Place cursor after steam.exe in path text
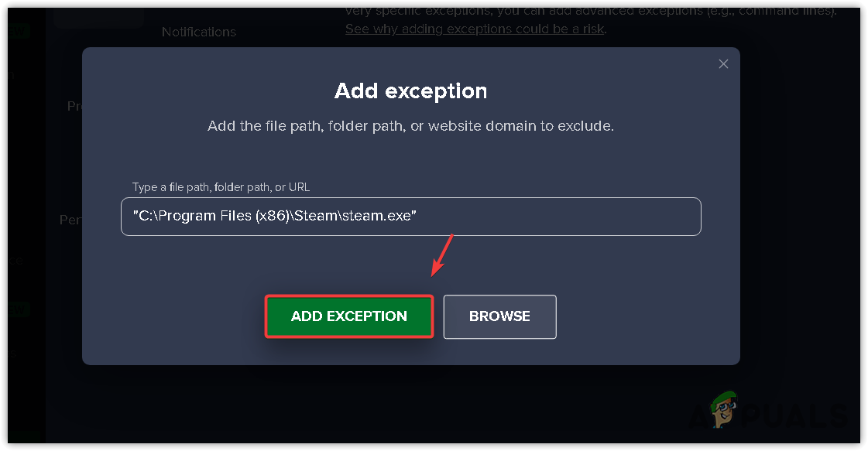Image resolution: width=868 pixels, height=451 pixels. coord(410,216)
